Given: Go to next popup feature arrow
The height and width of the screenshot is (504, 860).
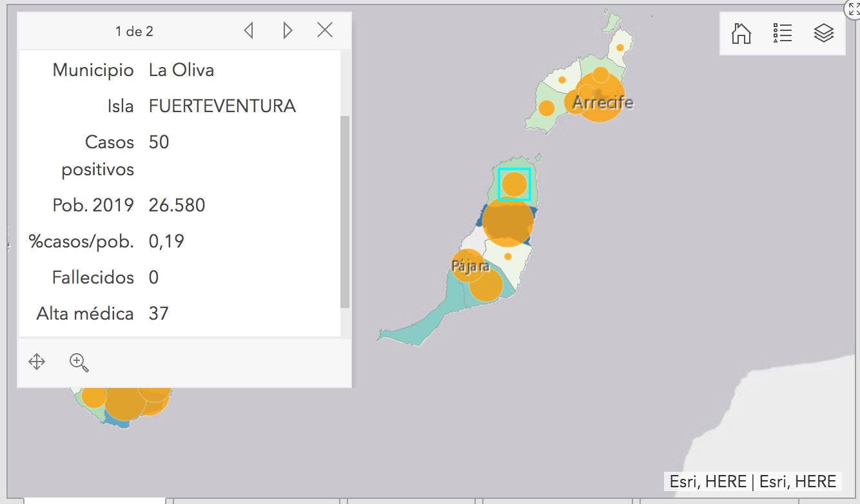Looking at the screenshot, I should [288, 30].
